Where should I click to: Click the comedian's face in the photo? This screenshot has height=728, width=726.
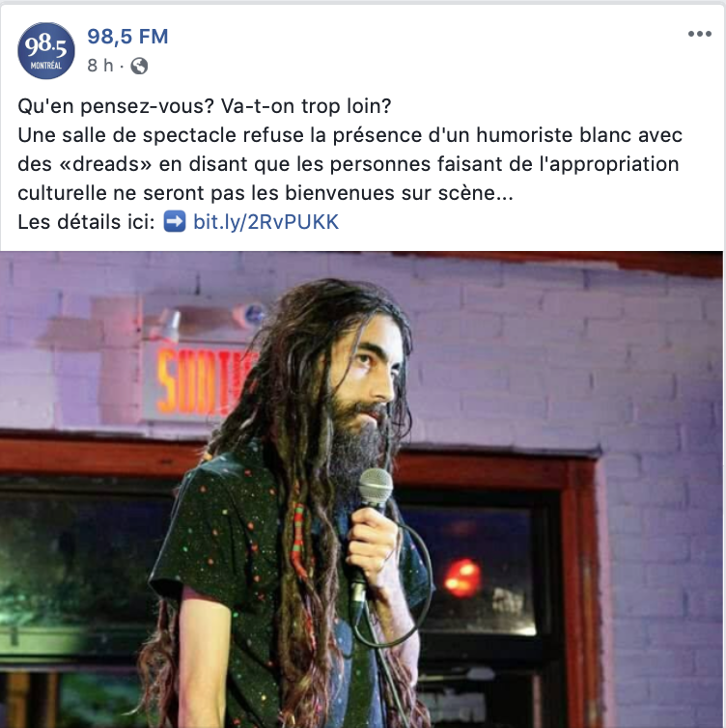tap(374, 372)
